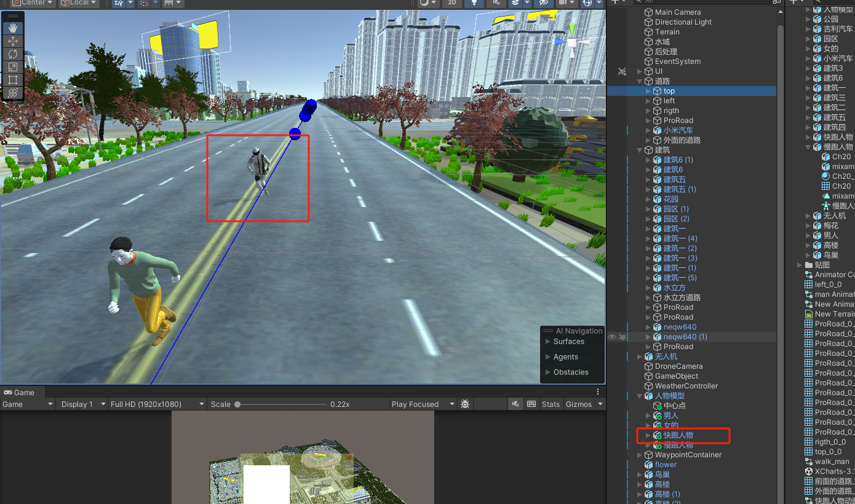Click the picking hand icon on neqw640 (1) row
Image resolution: width=855 pixels, height=504 pixels.
(x=622, y=337)
